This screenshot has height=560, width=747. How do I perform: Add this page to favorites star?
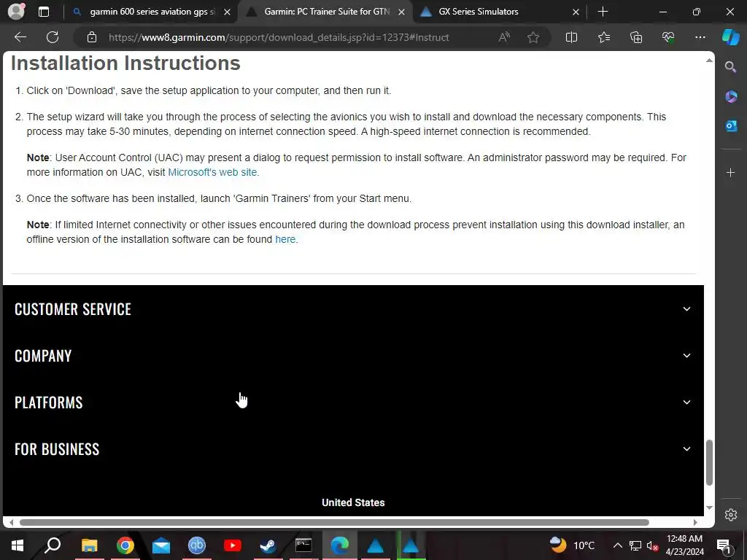(533, 37)
